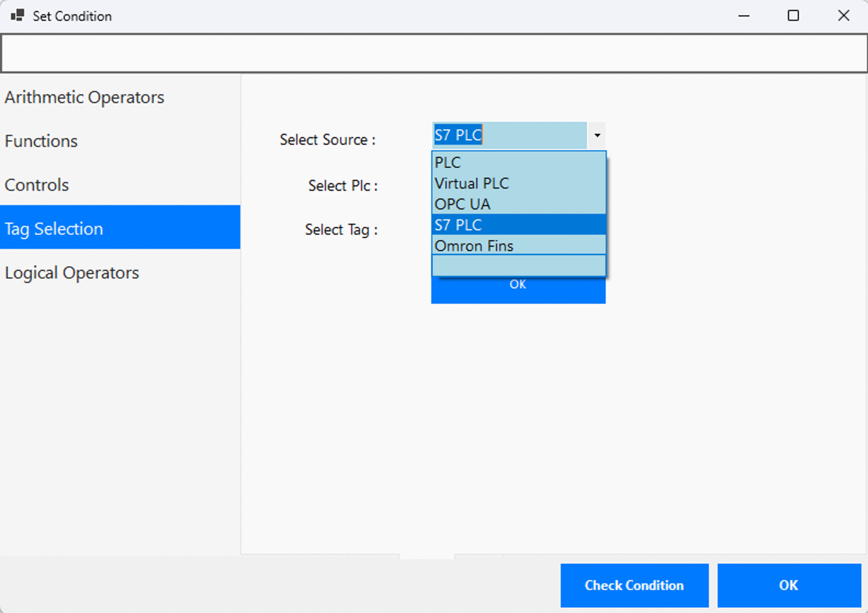Click the bottom-right OK button
Screen dimensions: 868x613
coord(789,585)
